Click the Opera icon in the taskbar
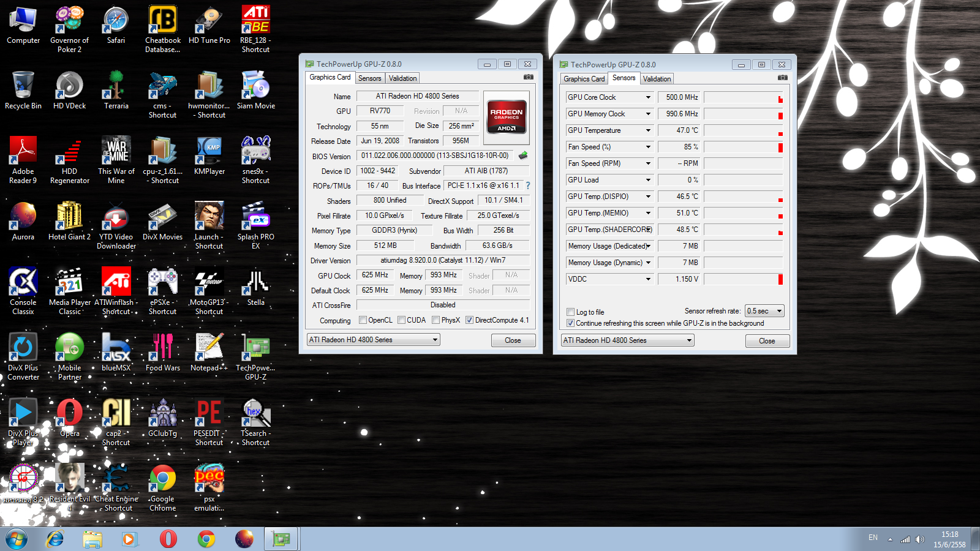Viewport: 980px width, 551px height. pos(168,539)
